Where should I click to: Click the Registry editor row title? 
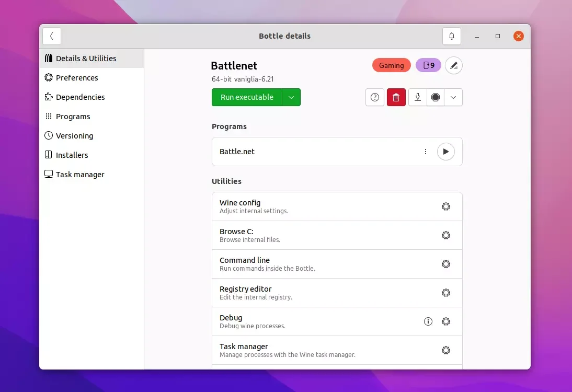tap(246, 289)
